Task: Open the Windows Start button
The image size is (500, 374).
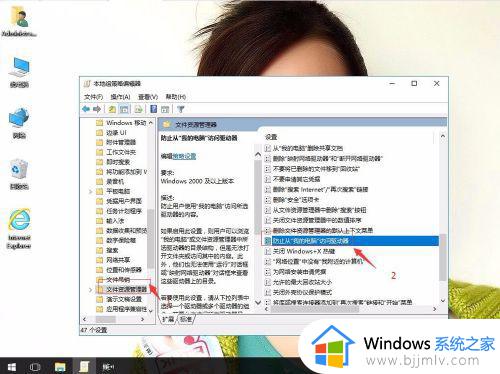Action: [x=12, y=367]
